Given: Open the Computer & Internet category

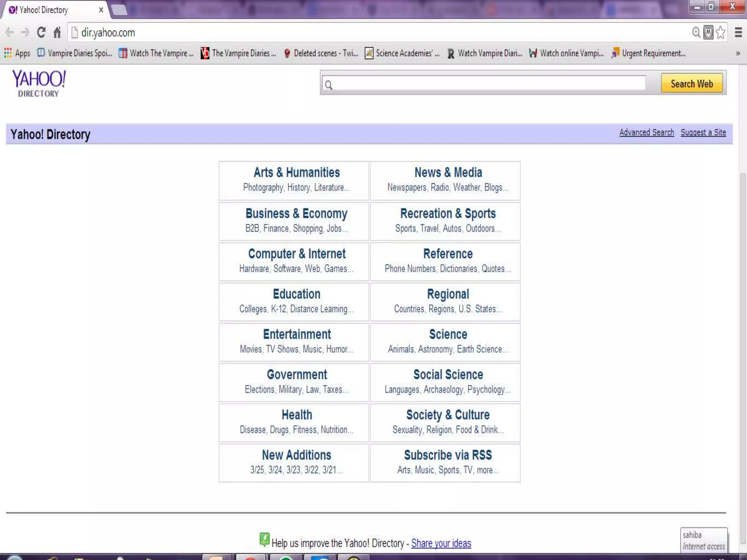Looking at the screenshot, I should click(x=297, y=254).
